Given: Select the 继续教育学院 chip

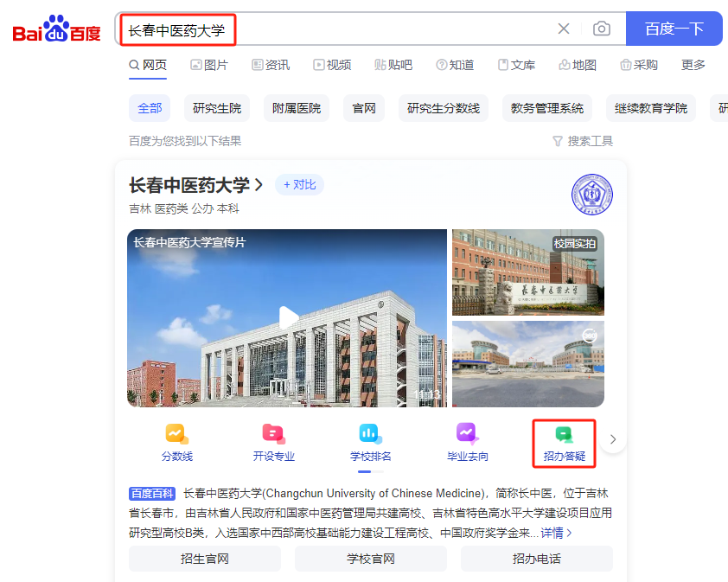Looking at the screenshot, I should (x=650, y=108).
